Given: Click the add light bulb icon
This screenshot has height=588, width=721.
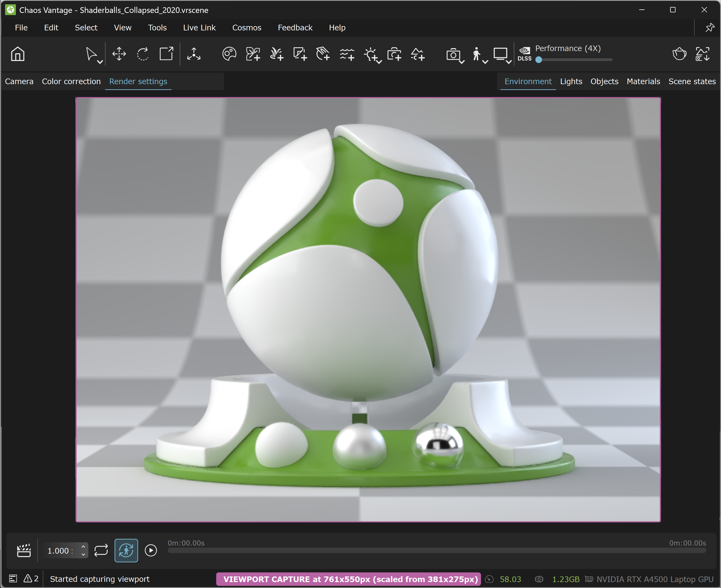Looking at the screenshot, I should (371, 54).
